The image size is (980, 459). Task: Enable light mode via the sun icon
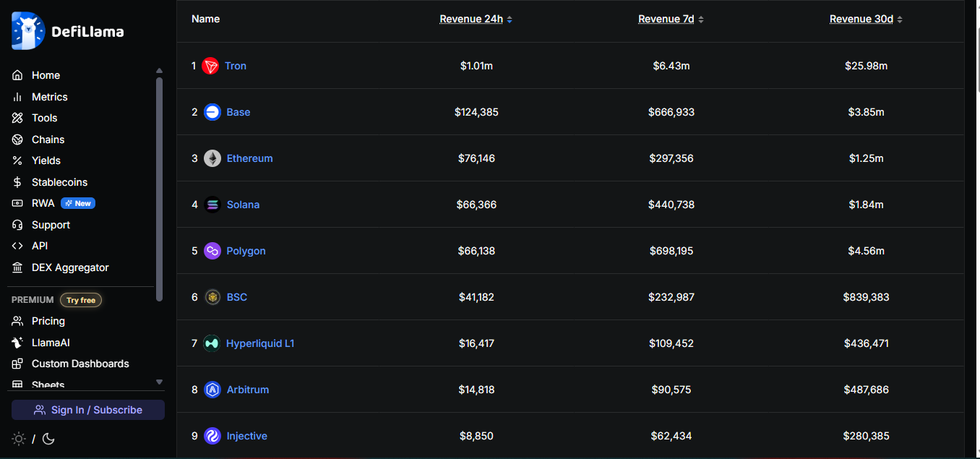pos(20,439)
